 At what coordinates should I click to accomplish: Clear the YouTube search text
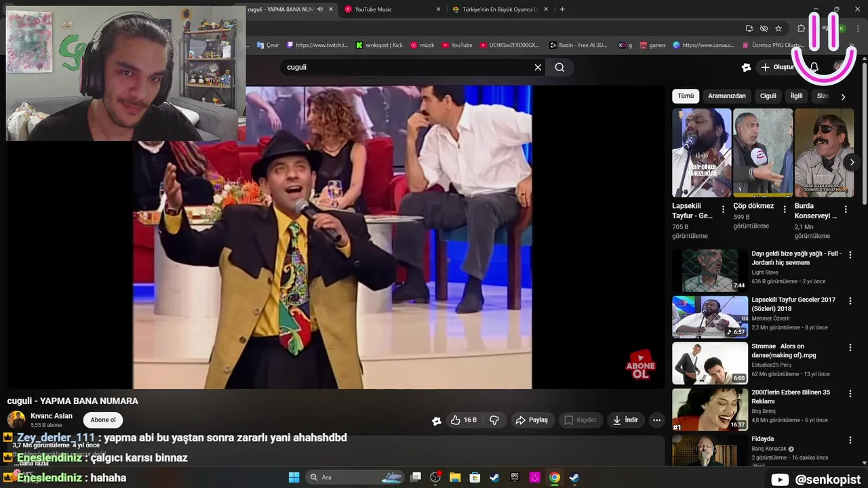point(538,67)
